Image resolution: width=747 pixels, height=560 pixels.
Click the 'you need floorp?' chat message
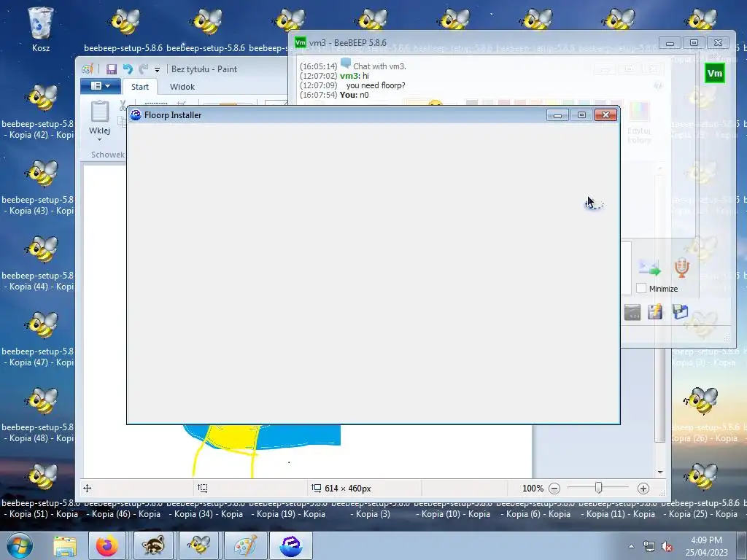point(376,85)
